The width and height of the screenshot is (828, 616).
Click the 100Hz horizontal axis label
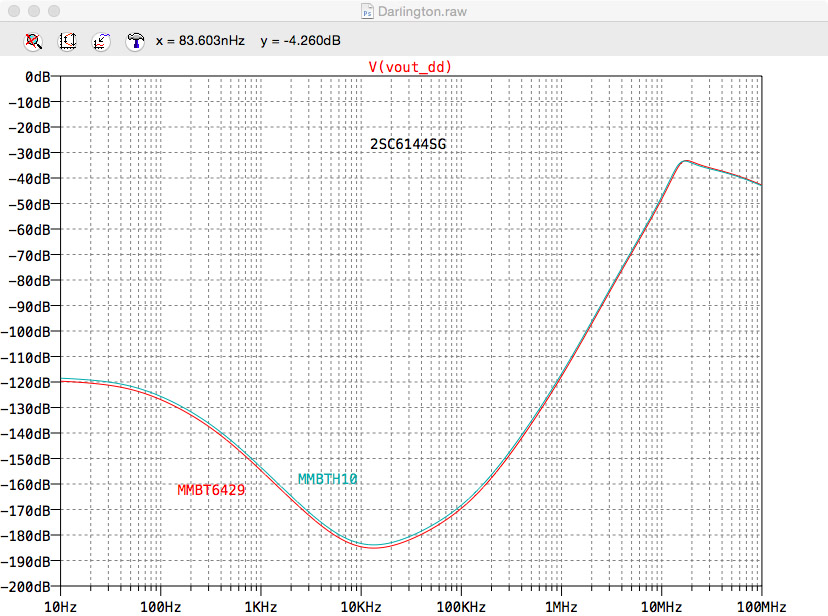161,607
